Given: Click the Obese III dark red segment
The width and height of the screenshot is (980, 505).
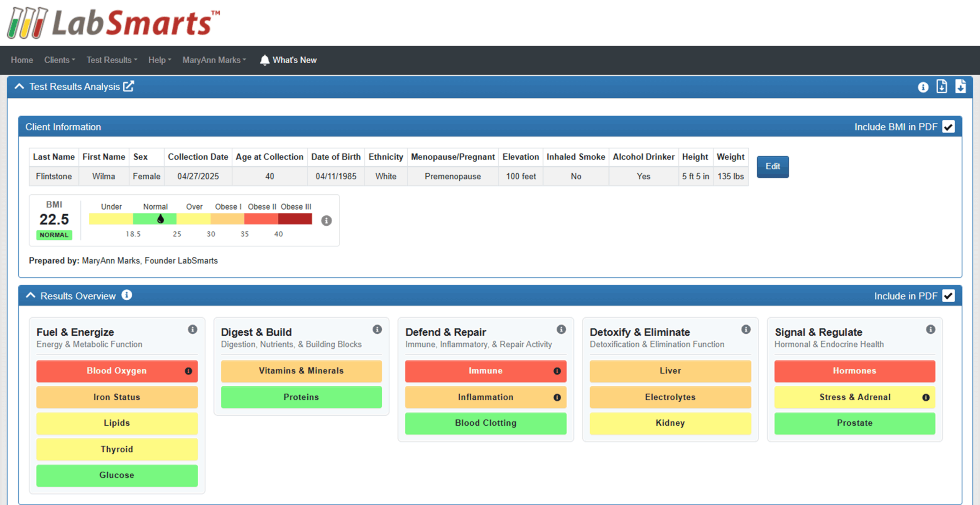Looking at the screenshot, I should tap(295, 219).
